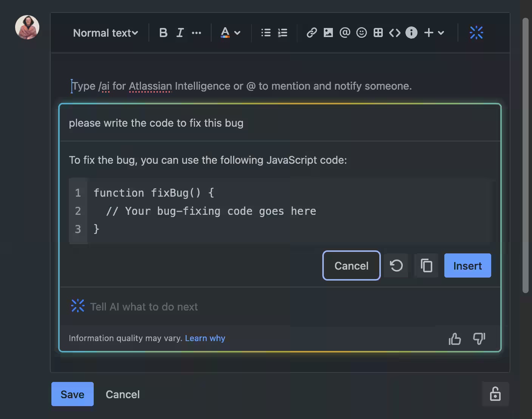The image size is (532, 419).
Task: Insert the AI-generated code
Action: 467,265
